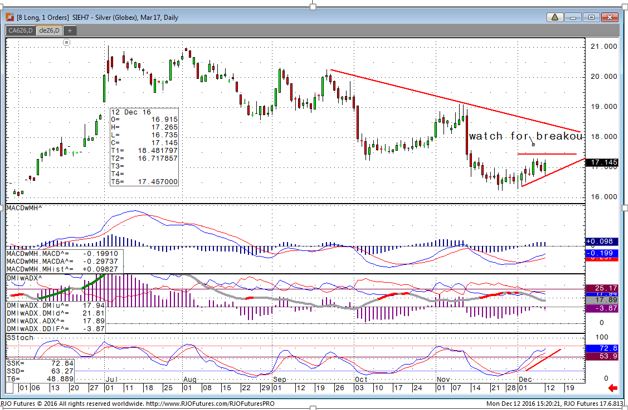The image size is (628, 410).
Task: Click the '12 Dec 16' date in data box
Action: [131, 113]
